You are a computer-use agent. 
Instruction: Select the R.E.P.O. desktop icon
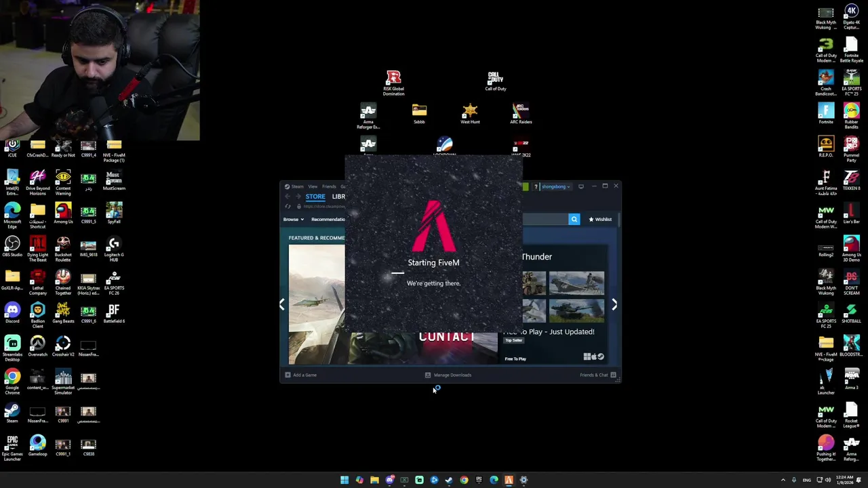(826, 147)
